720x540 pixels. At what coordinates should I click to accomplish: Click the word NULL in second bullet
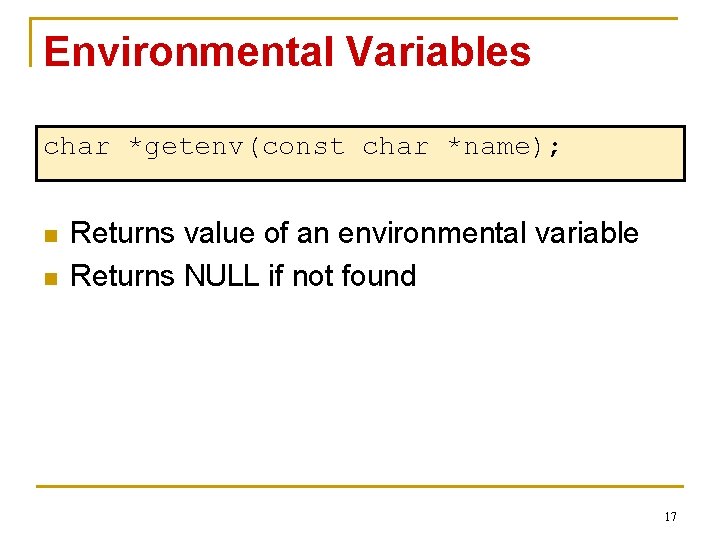pyautogui.click(x=222, y=276)
